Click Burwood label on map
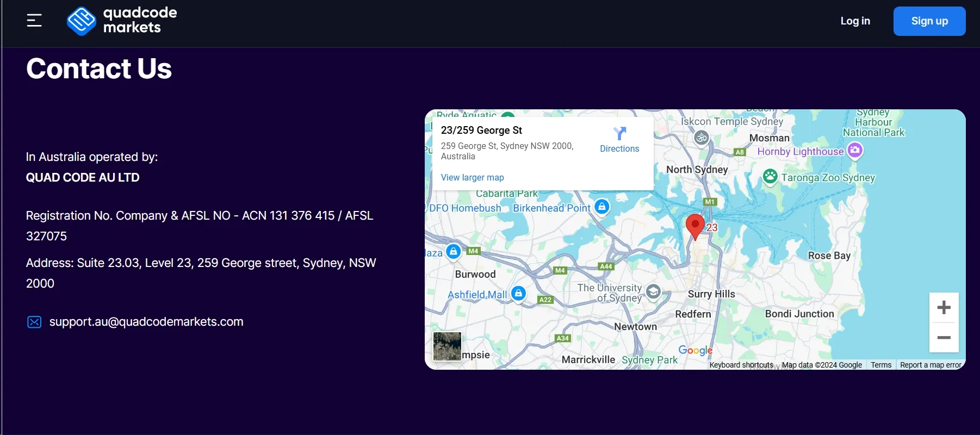Viewport: 980px width, 435px height. (x=475, y=275)
